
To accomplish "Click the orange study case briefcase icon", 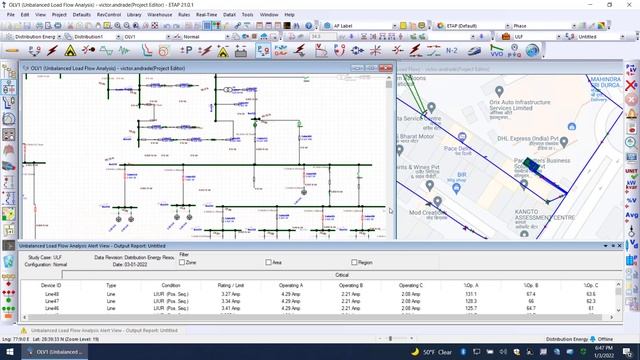I will 506,37.
